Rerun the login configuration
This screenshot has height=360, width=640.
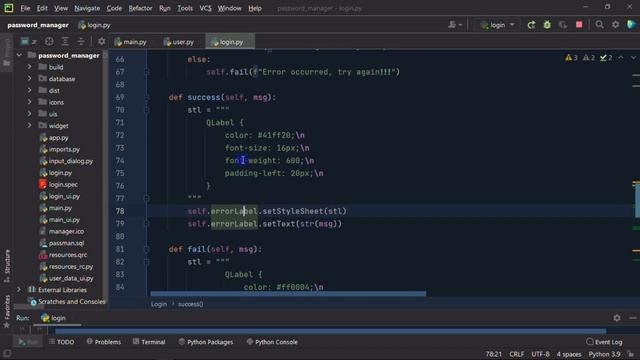pyautogui.click(x=531, y=25)
